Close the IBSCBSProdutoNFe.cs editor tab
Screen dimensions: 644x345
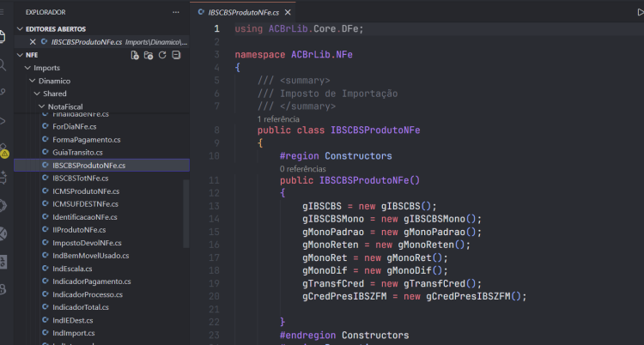coord(288,12)
